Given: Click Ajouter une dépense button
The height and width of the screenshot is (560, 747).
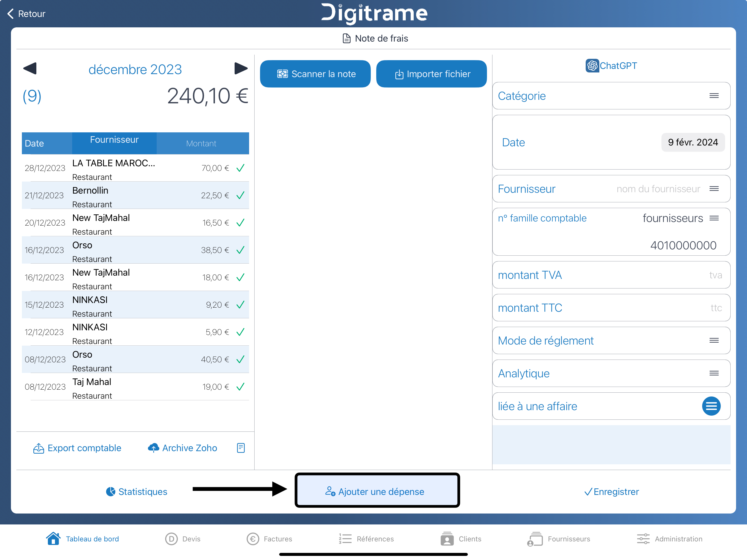Looking at the screenshot, I should coord(377,491).
